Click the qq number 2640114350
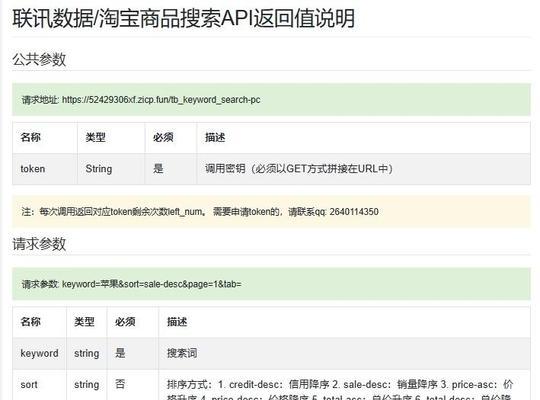 (x=354, y=212)
